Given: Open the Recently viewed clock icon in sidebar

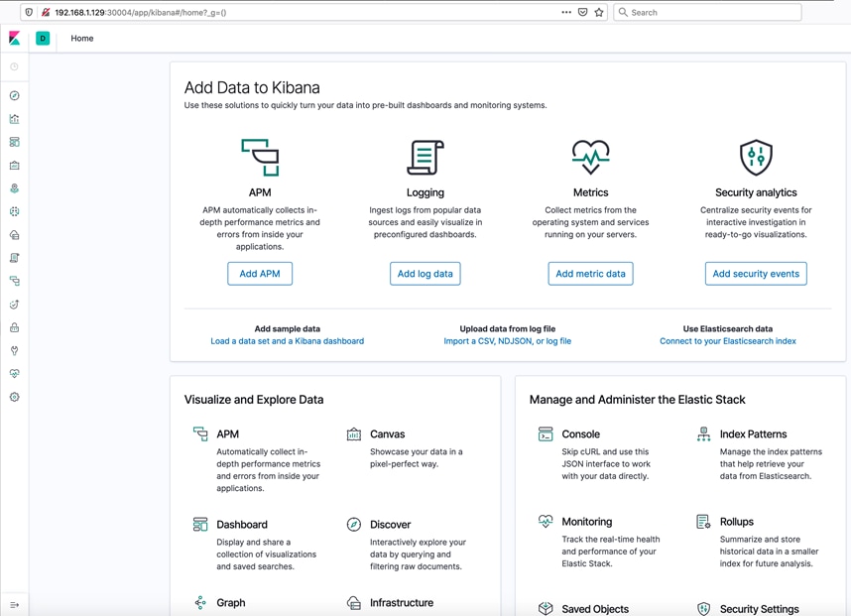Looking at the screenshot, I should coord(15,66).
